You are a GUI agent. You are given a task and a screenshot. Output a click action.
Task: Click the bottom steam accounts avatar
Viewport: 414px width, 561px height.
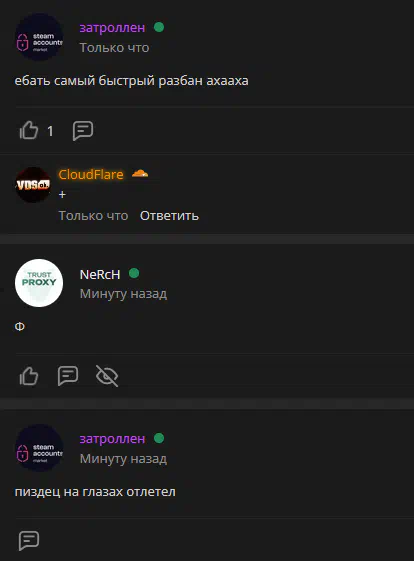(x=39, y=448)
